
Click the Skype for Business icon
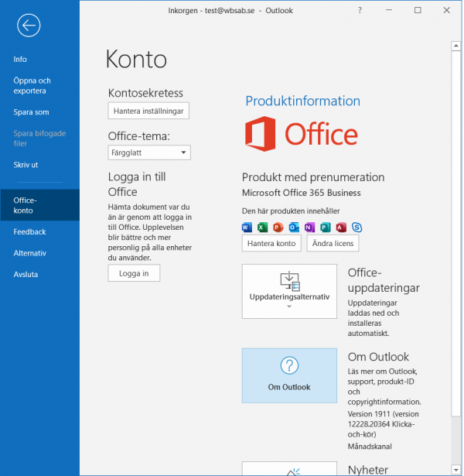357,228
